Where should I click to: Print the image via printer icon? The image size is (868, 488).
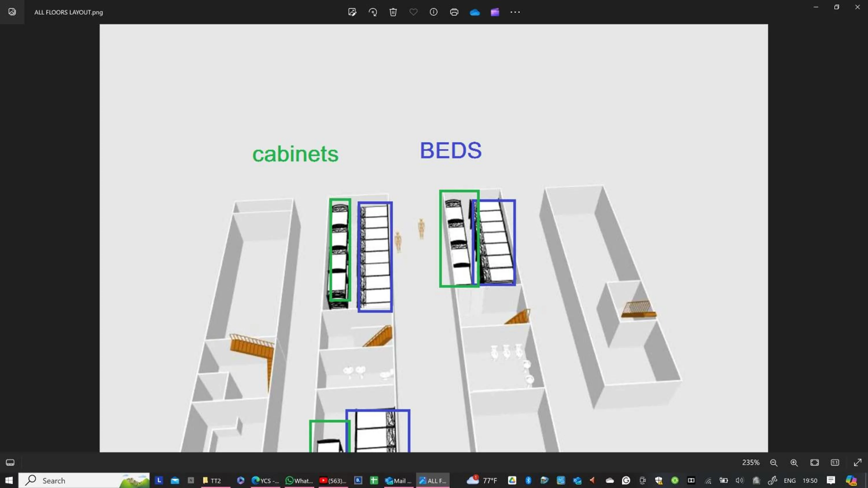(x=454, y=12)
